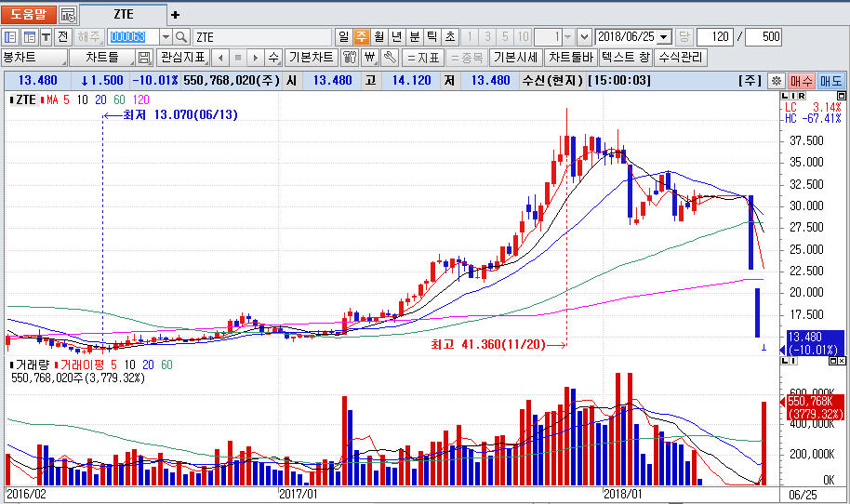Select the 일 (daily) period toggle
This screenshot has width=850, height=504.
[343, 37]
